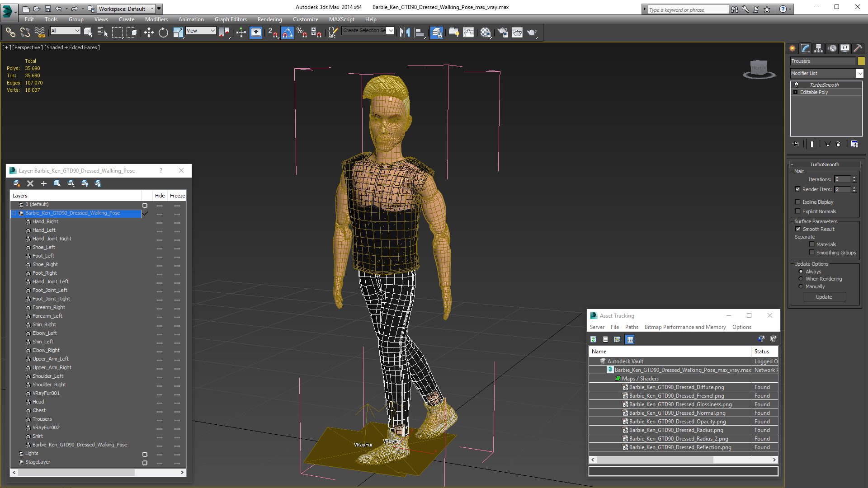Toggle Smooth Result checkbox
This screenshot has height=488, width=868.
click(x=798, y=229)
